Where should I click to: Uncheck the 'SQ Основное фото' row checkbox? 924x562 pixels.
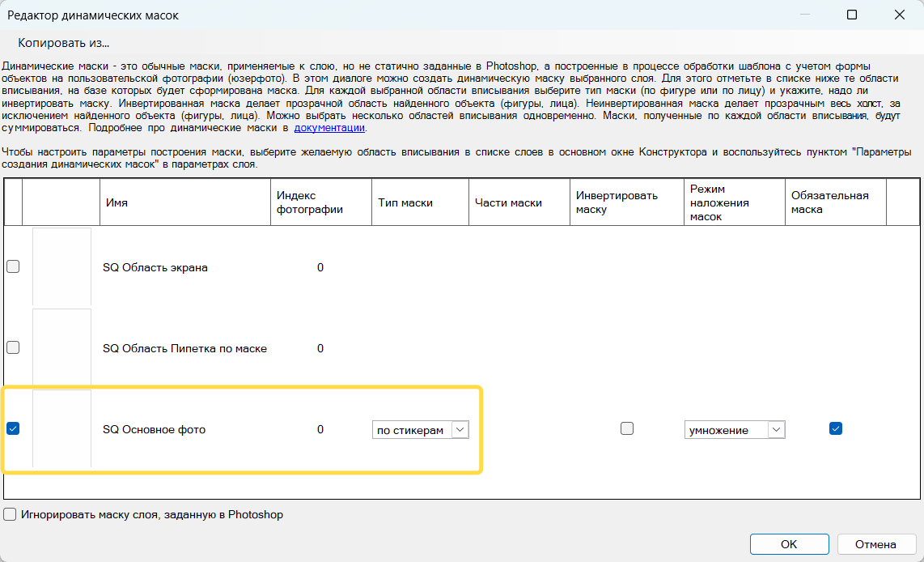click(13, 429)
